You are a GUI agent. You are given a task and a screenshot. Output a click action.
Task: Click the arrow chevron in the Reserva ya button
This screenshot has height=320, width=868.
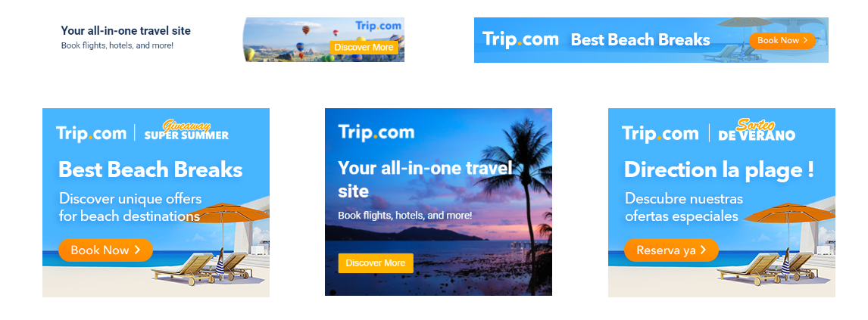pyautogui.click(x=703, y=250)
